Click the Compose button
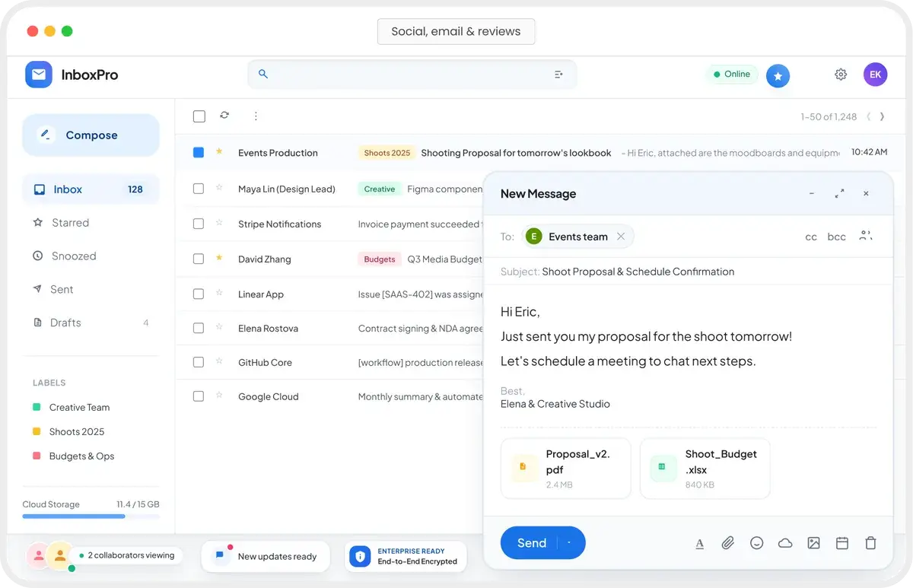The width and height of the screenshot is (913, 588). (91, 135)
